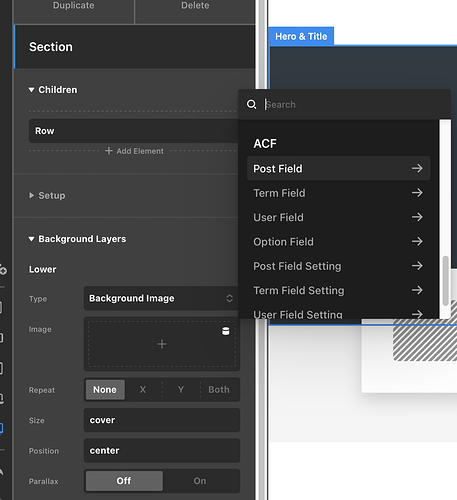Select the Hero & Title tab label
This screenshot has width=457, height=500.
[301, 36]
